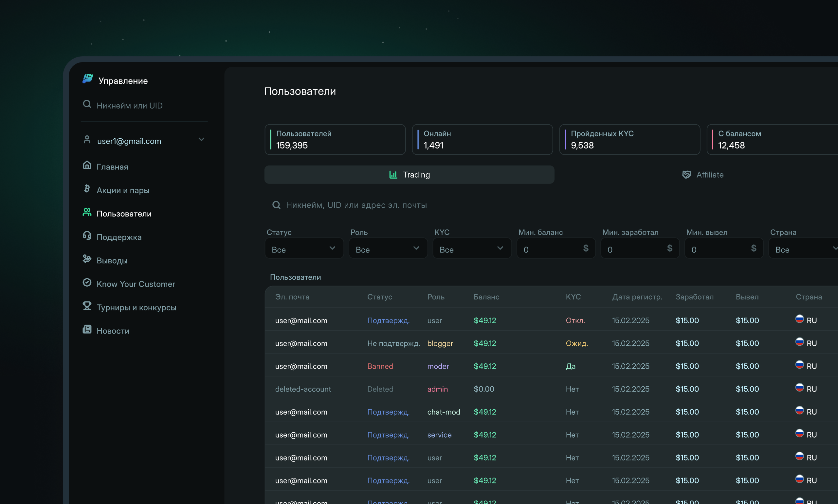838x504 pixels.
Task: Open the Поддержка support section
Action: pyautogui.click(x=119, y=237)
